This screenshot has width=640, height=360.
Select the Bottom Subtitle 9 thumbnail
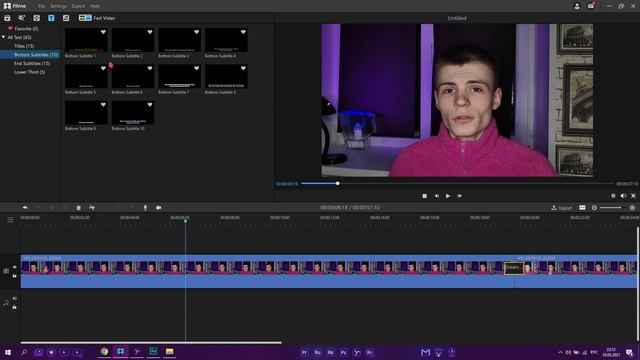click(86, 113)
